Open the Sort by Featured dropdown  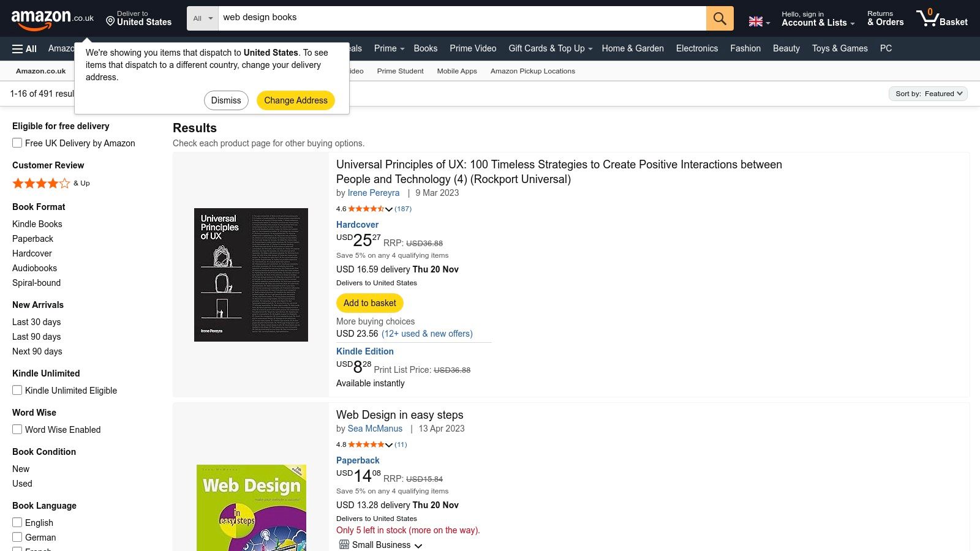(928, 94)
